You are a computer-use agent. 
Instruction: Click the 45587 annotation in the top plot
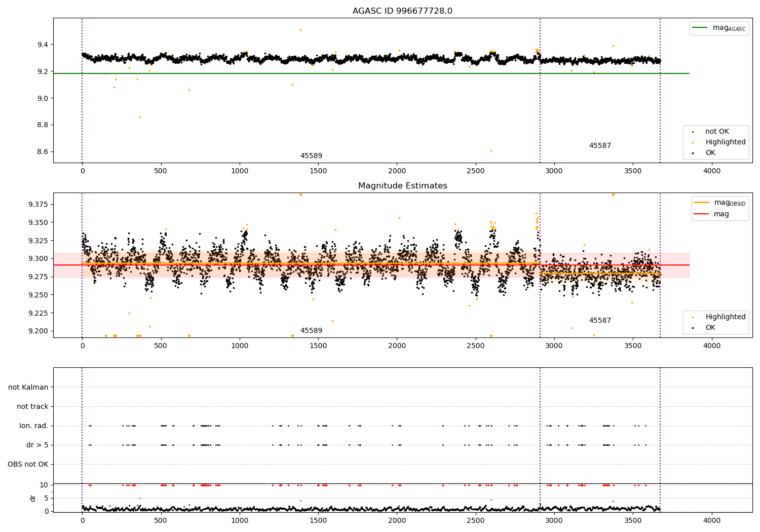pos(600,146)
